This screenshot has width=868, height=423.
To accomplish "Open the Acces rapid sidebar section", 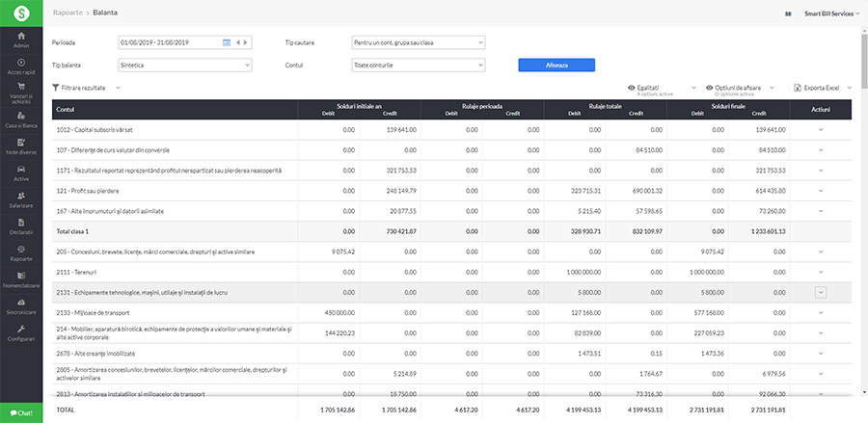I will [21, 66].
